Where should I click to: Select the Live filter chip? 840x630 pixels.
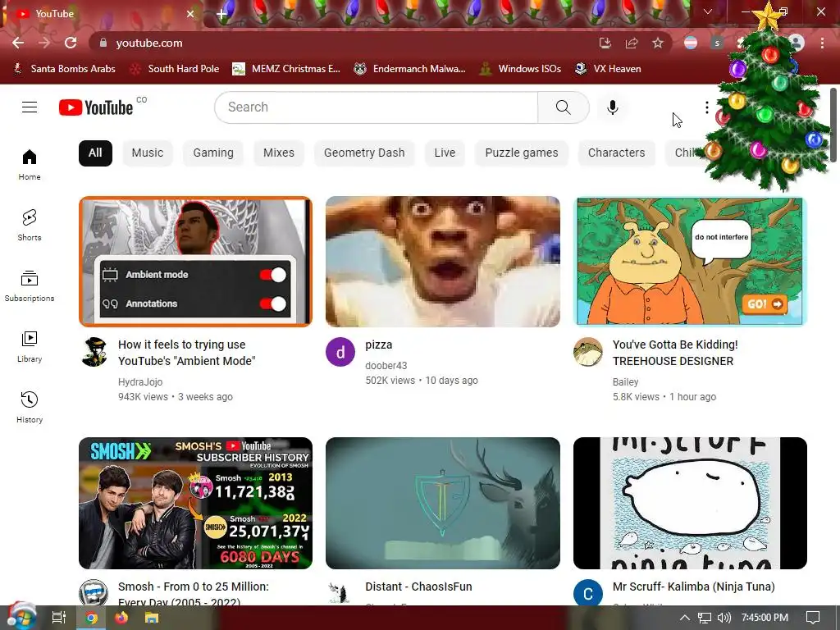click(x=445, y=153)
